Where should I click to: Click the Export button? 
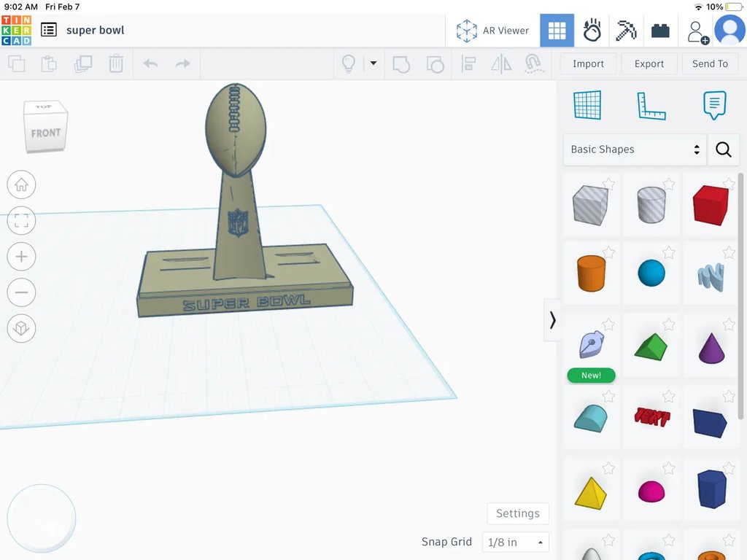tap(649, 63)
